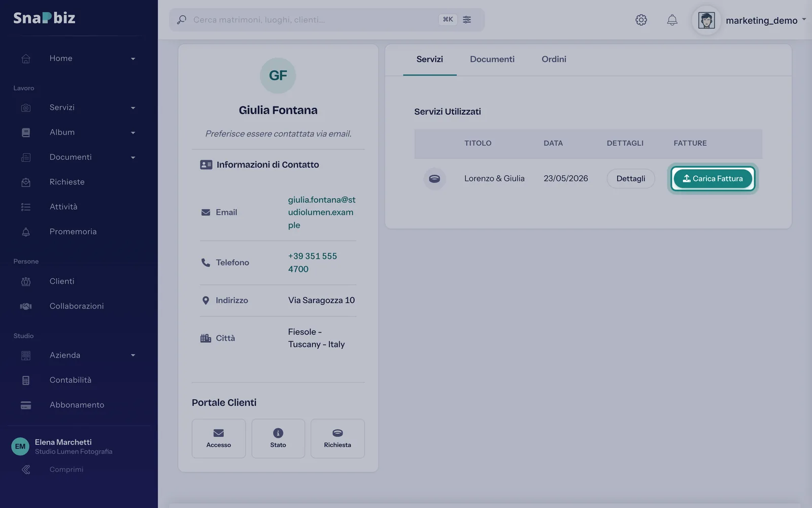
Task: Open search filter options icon
Action: [x=467, y=19]
